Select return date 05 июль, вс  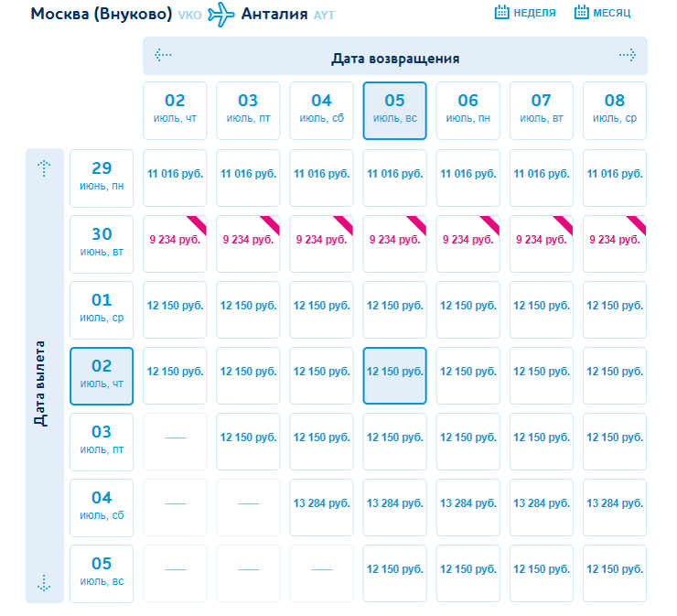(x=394, y=111)
